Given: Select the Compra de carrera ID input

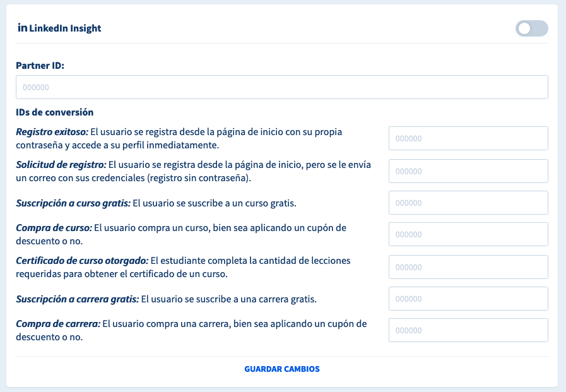Looking at the screenshot, I should (468, 330).
